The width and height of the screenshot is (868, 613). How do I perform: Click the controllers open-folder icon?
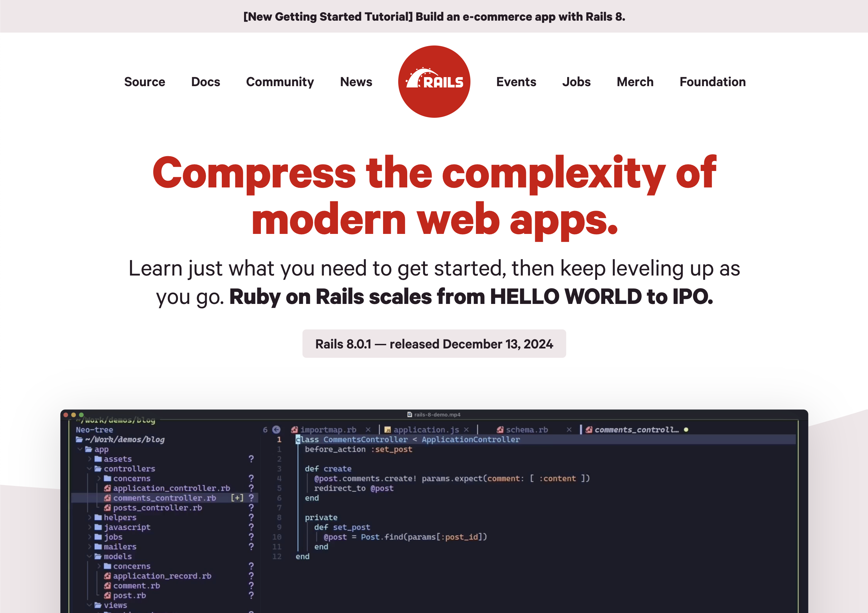tap(98, 468)
